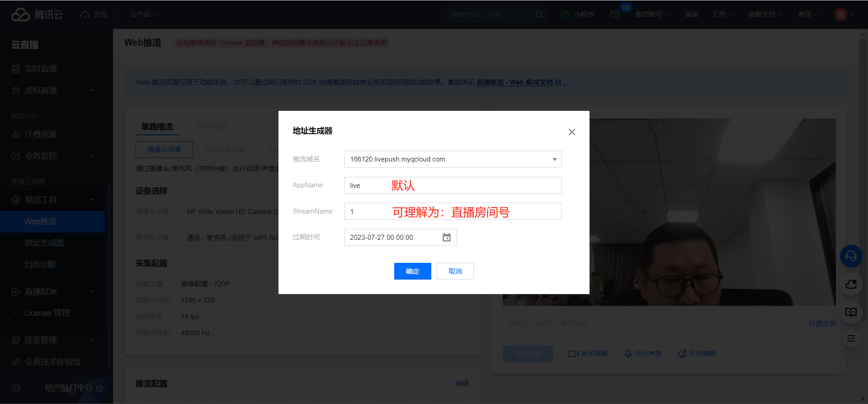The width and height of the screenshot is (868, 404).
Task: Collapse sidebar with the menu icon
Action: tap(16, 388)
